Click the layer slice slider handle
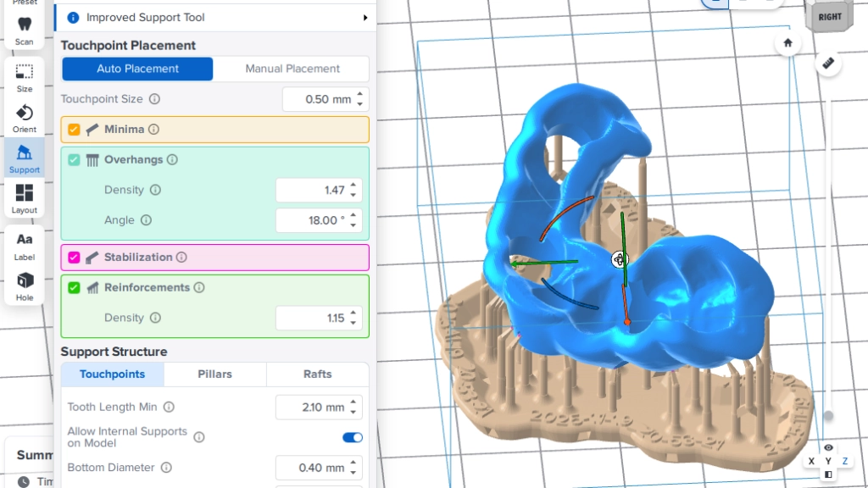Screen dimensions: 868x488 point(828,416)
